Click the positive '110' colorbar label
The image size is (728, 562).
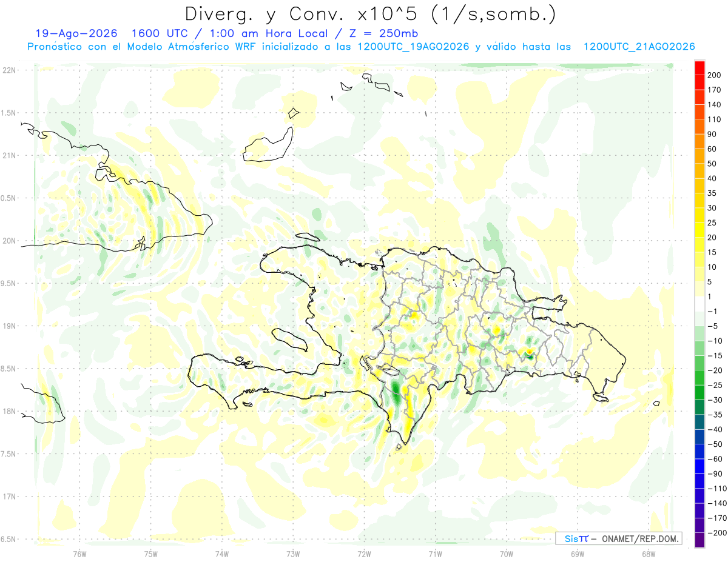[x=714, y=119]
